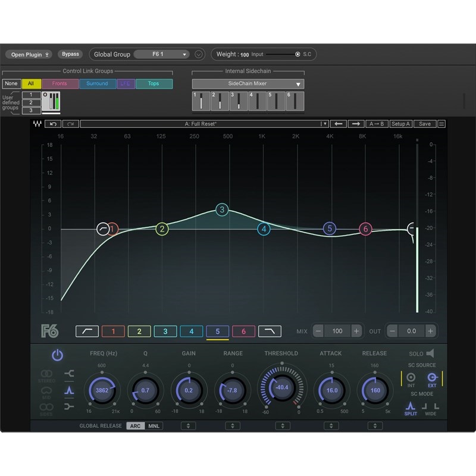Load previous preset with left arrow
The width and height of the screenshot is (476, 476).
(x=338, y=124)
